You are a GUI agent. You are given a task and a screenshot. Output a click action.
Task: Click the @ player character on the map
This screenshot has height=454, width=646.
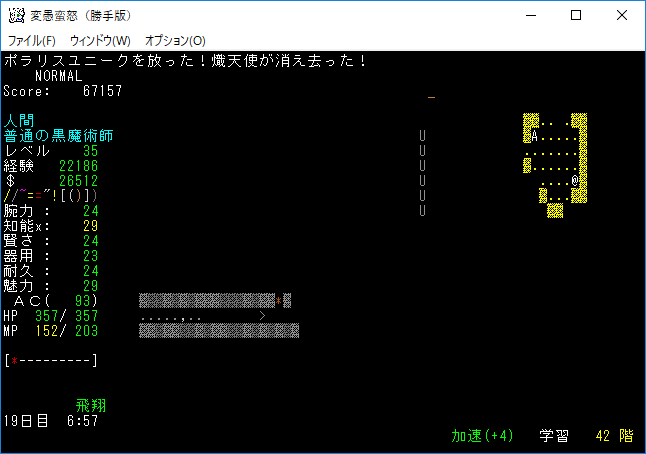click(x=575, y=182)
